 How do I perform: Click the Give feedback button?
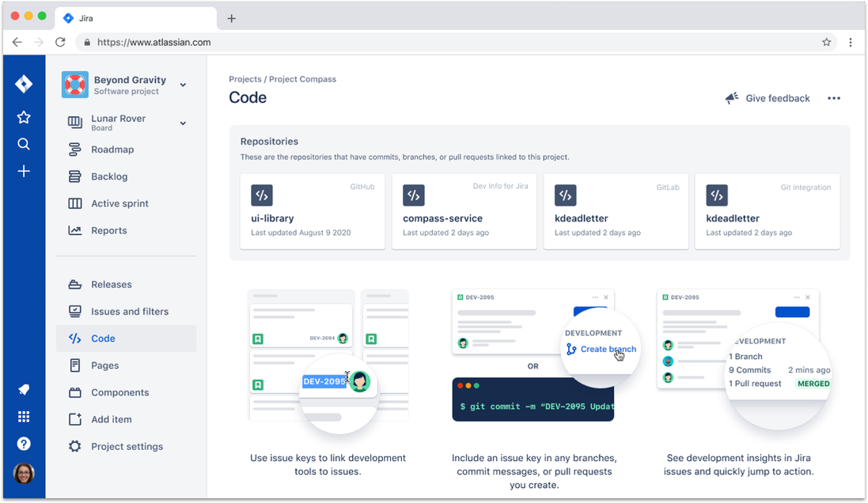click(x=768, y=98)
